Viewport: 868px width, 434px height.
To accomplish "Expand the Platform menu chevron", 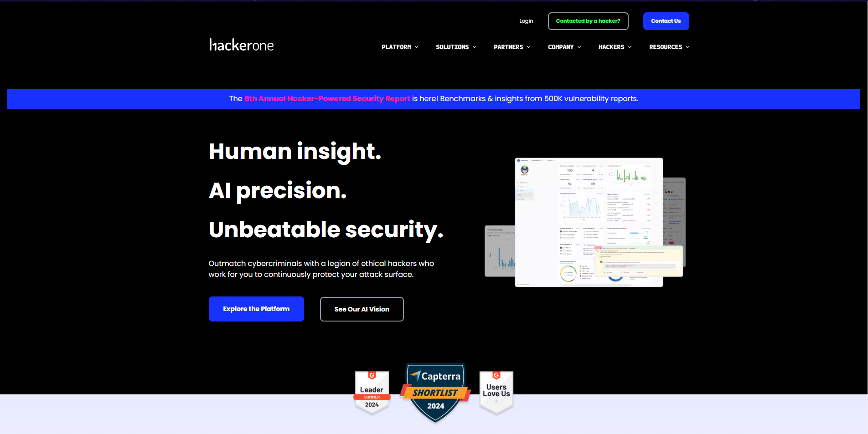I will tap(416, 47).
